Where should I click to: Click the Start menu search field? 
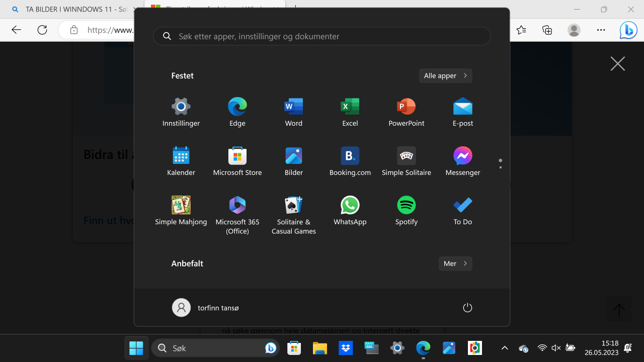coord(322,36)
